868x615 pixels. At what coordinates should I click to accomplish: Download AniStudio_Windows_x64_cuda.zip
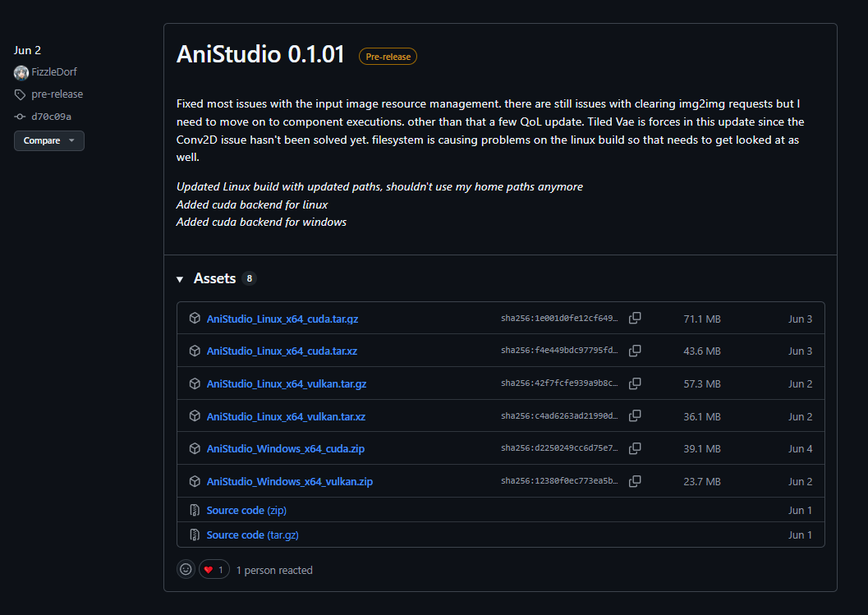point(286,449)
